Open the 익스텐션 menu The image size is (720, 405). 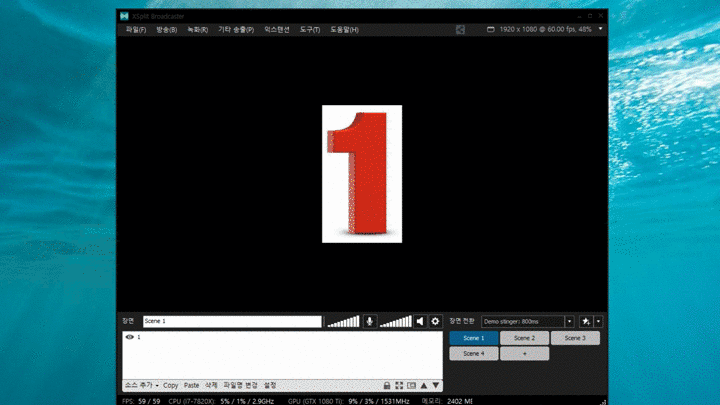pyautogui.click(x=276, y=30)
